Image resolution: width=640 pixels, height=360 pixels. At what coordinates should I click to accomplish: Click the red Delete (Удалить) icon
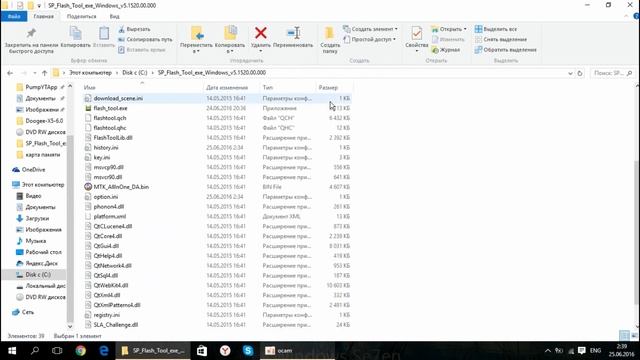261,33
